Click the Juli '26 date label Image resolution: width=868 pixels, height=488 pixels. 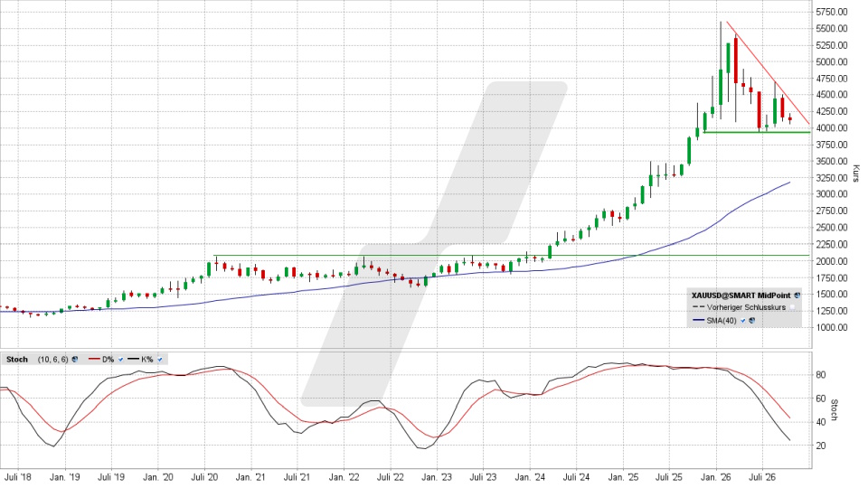point(763,477)
